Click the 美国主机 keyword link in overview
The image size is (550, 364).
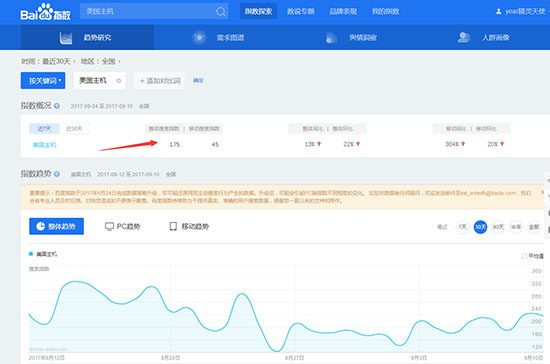click(44, 145)
